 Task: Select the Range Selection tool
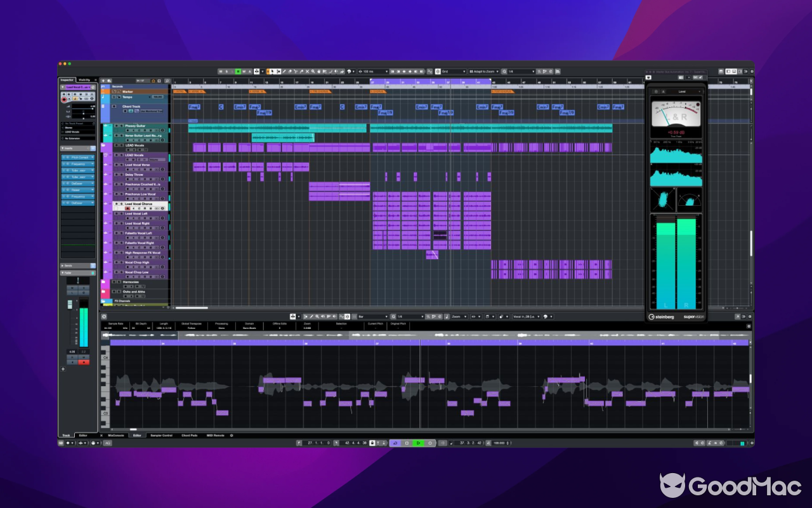click(278, 72)
